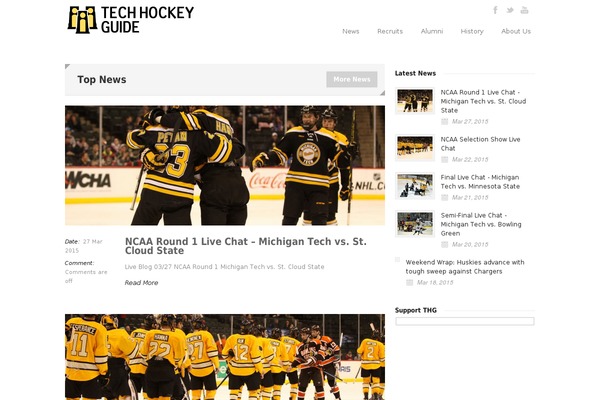Open headline NCAA Round 1 Live Chat article
This screenshot has width=600, height=400.
(246, 246)
